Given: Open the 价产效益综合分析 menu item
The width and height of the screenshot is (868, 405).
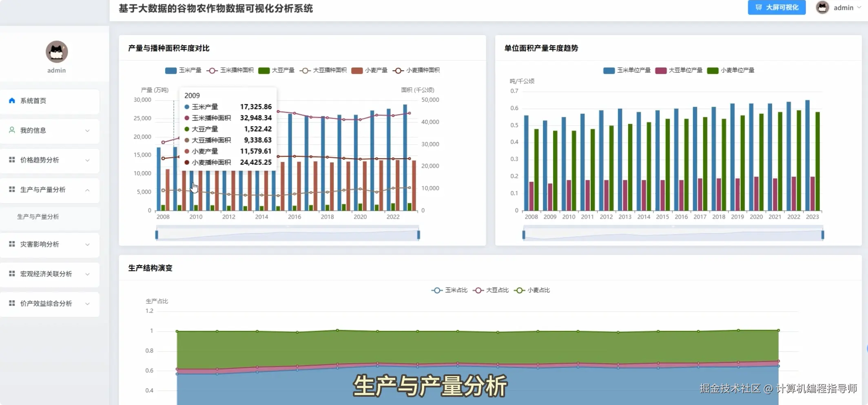Looking at the screenshot, I should pos(50,304).
